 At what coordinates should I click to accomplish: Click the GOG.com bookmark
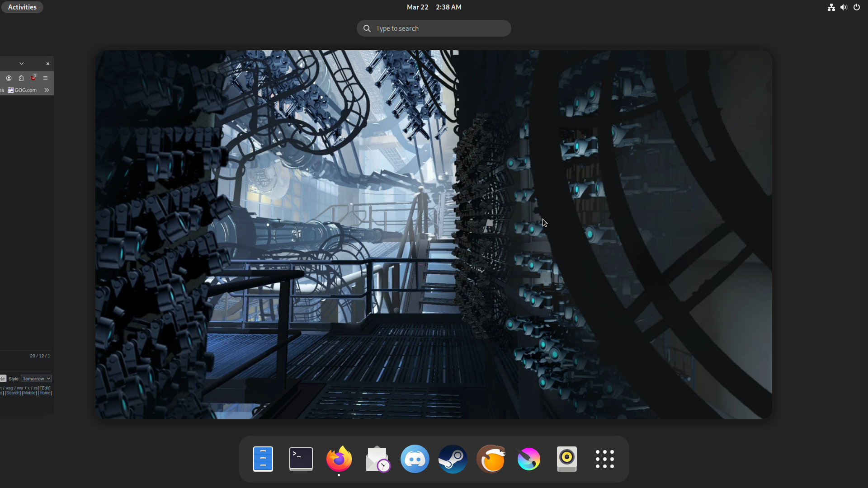pos(23,90)
